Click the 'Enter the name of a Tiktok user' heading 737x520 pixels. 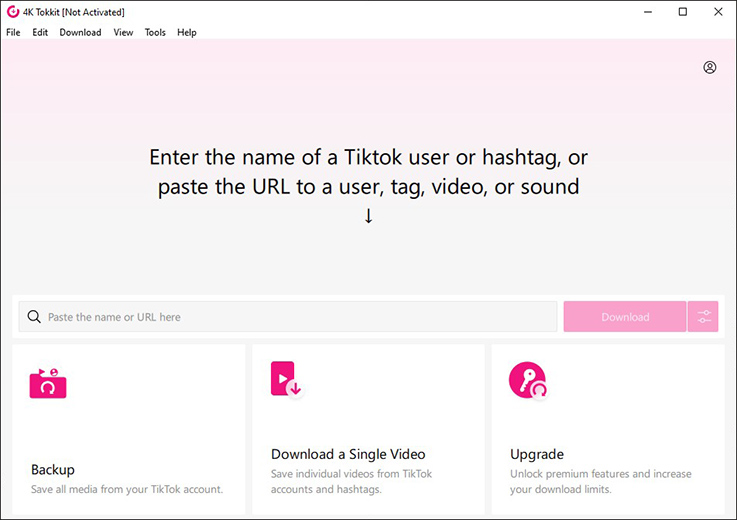coord(368,172)
